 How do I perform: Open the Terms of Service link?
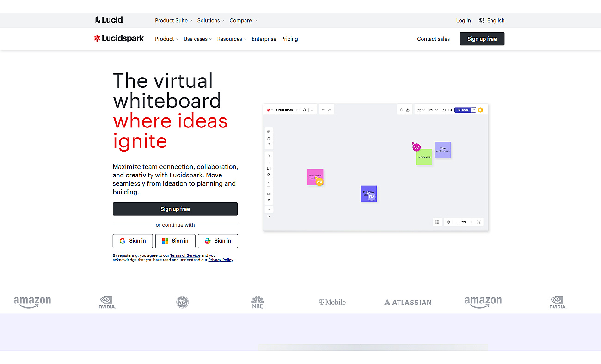[x=185, y=255]
